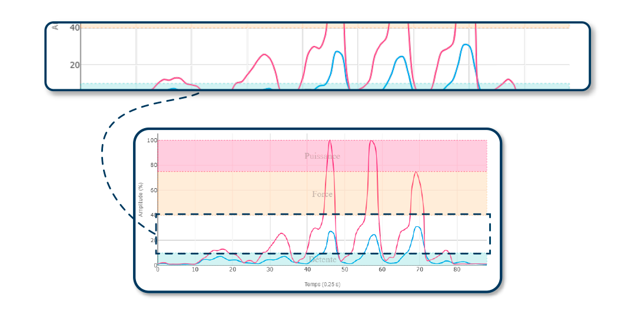The width and height of the screenshot is (644, 311).
Task: Click the first pink peak reaching 100%
Action: tap(330, 141)
